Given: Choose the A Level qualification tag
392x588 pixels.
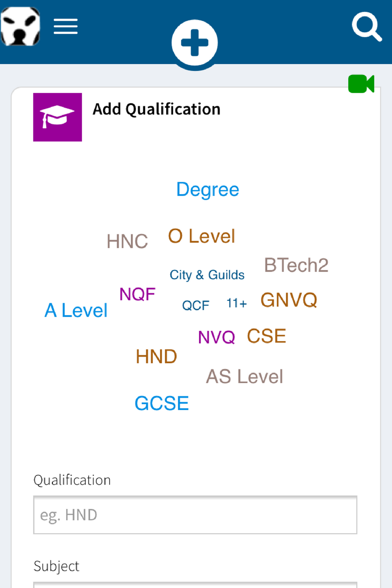Looking at the screenshot, I should point(76,311).
